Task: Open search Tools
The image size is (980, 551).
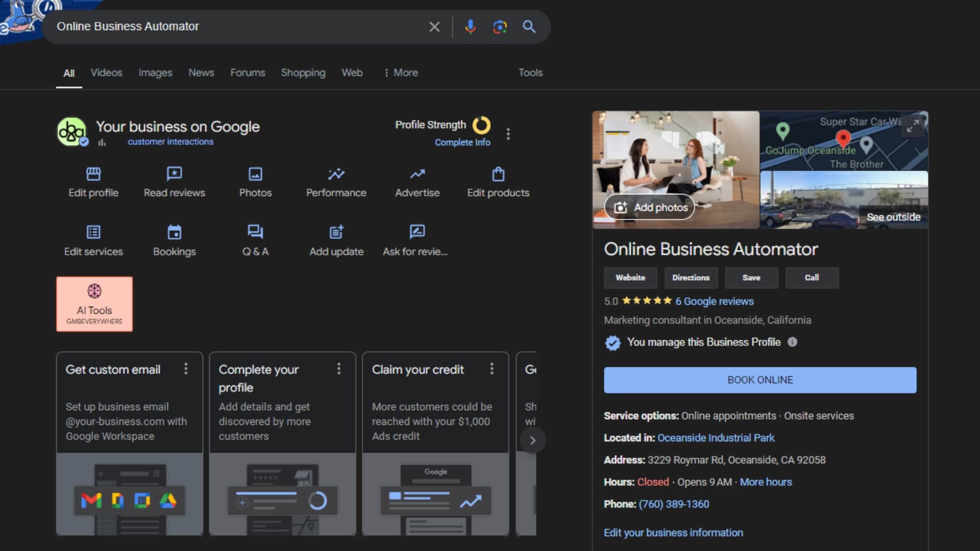Action: tap(530, 73)
